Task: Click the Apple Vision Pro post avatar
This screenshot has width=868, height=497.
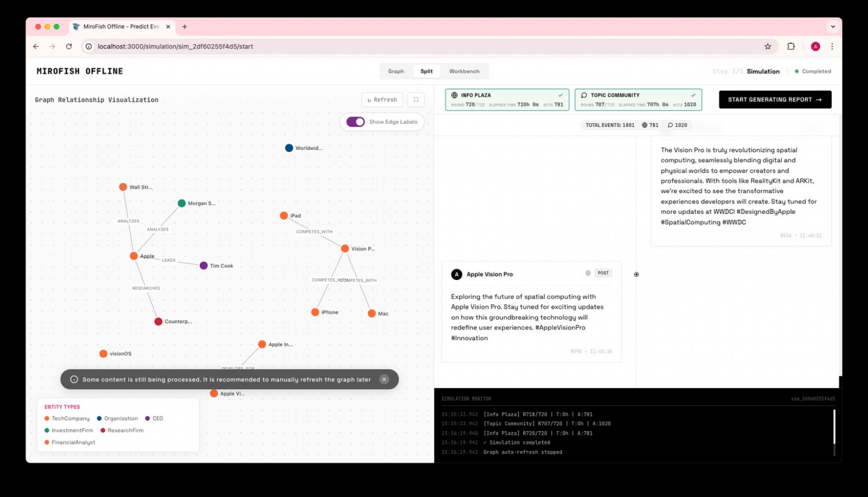Action: pyautogui.click(x=457, y=274)
